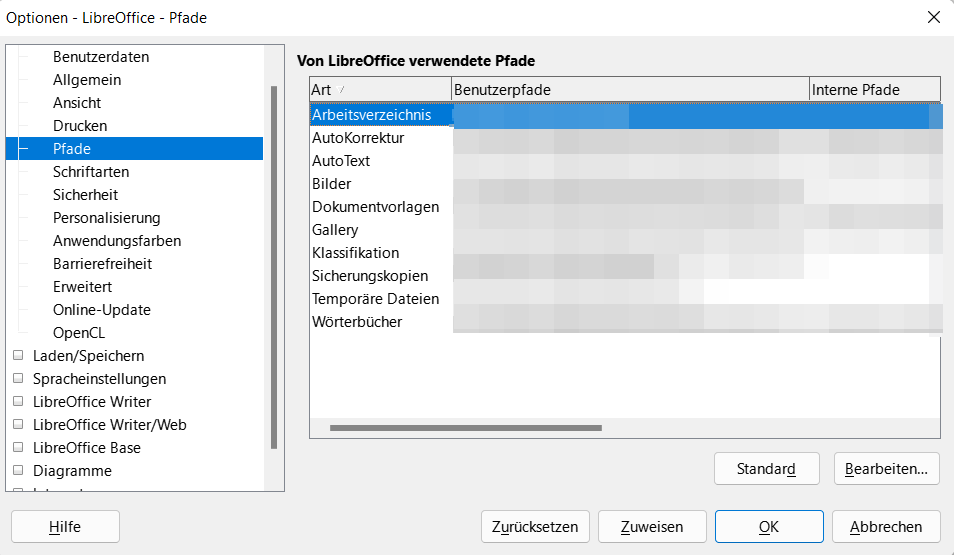Expand the Laden/Speichern node
This screenshot has width=954, height=555.
coord(18,355)
